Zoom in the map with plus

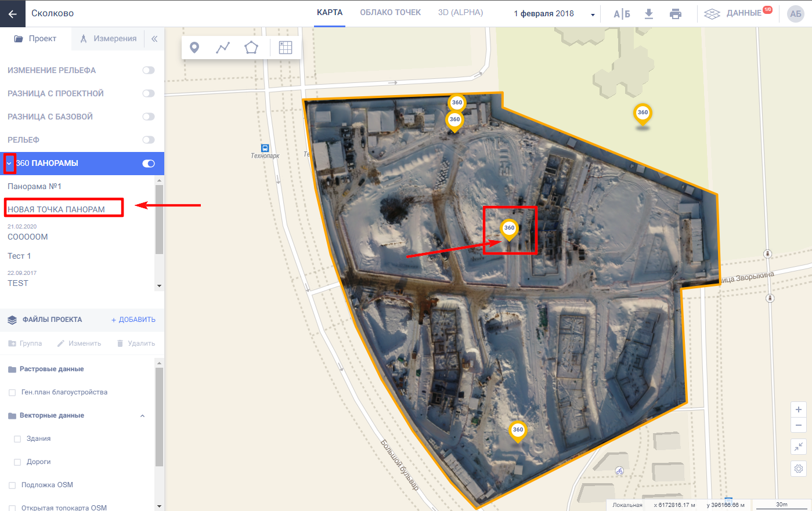(799, 409)
